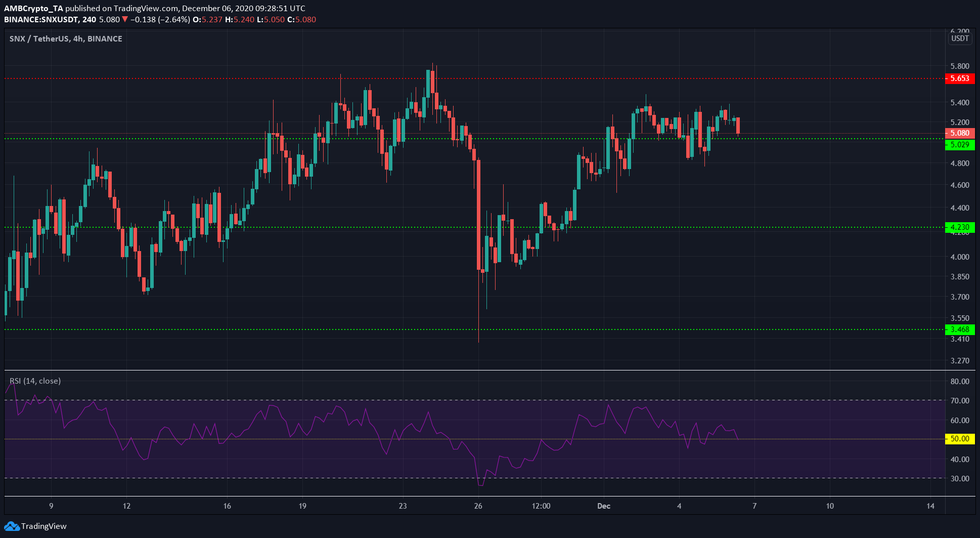Click the TradingView cloud logo icon
Image resolution: width=980 pixels, height=538 pixels.
click(x=12, y=526)
